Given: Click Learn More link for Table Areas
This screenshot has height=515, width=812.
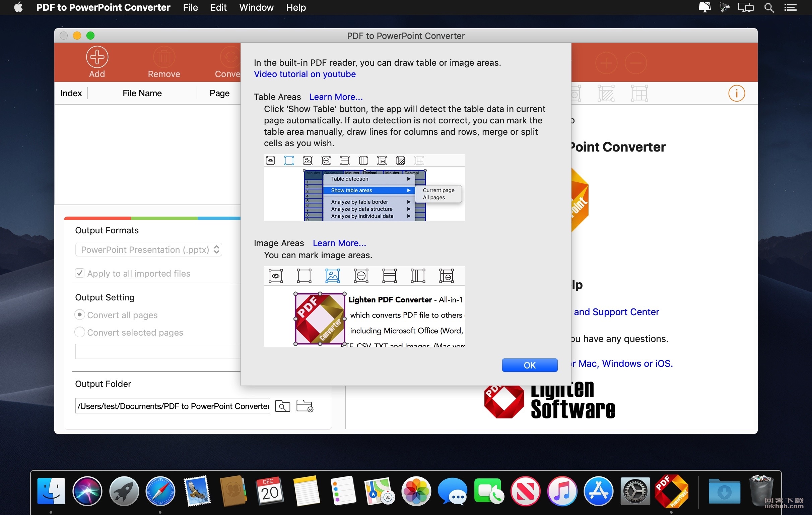Looking at the screenshot, I should [x=336, y=97].
